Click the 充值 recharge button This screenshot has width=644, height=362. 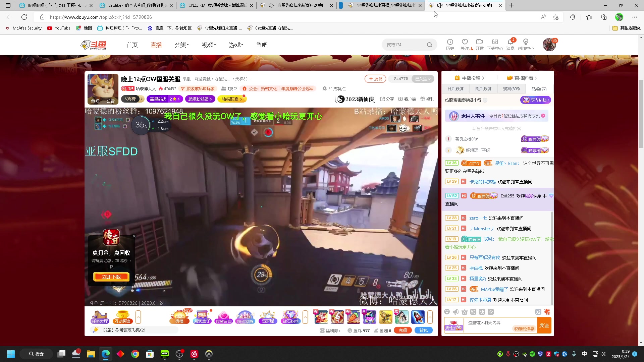coord(403,330)
